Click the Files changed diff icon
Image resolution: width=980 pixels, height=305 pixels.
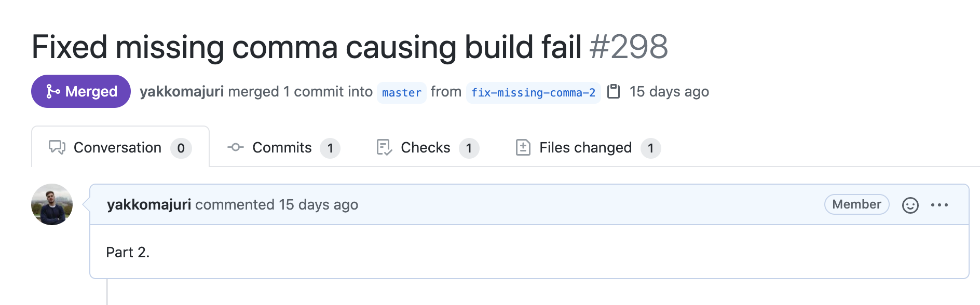pyautogui.click(x=523, y=147)
